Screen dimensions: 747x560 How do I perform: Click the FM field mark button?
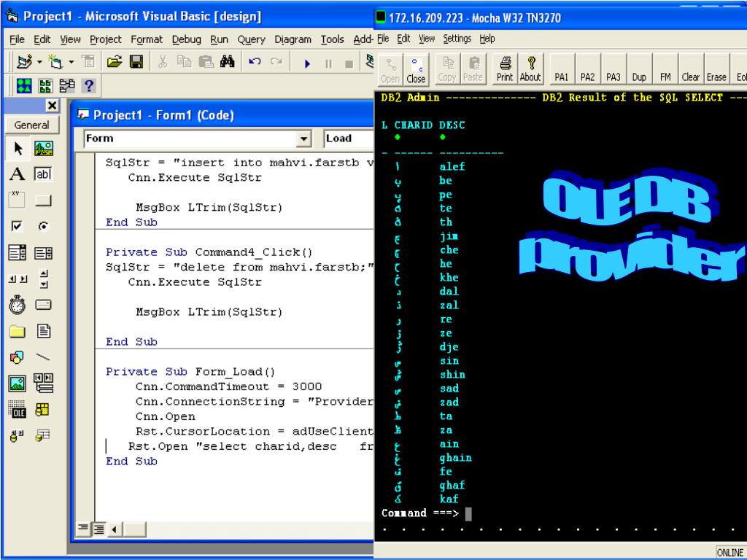pos(665,69)
